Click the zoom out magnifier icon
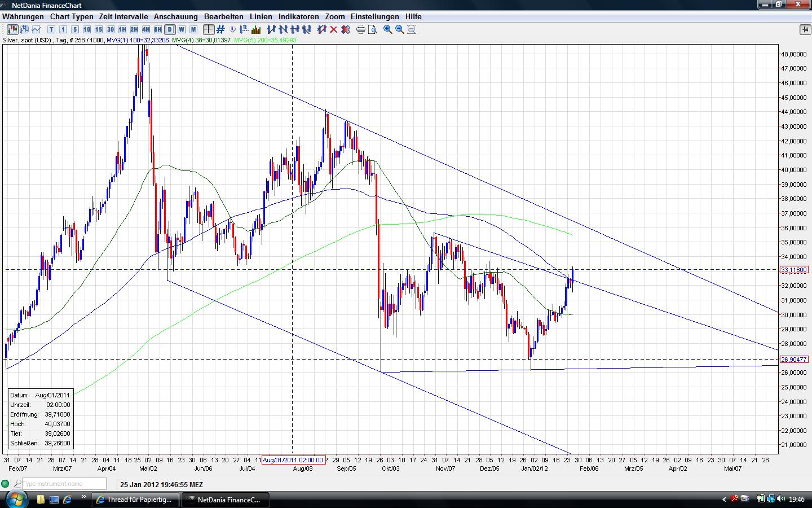This screenshot has width=812, height=508. coord(400,29)
